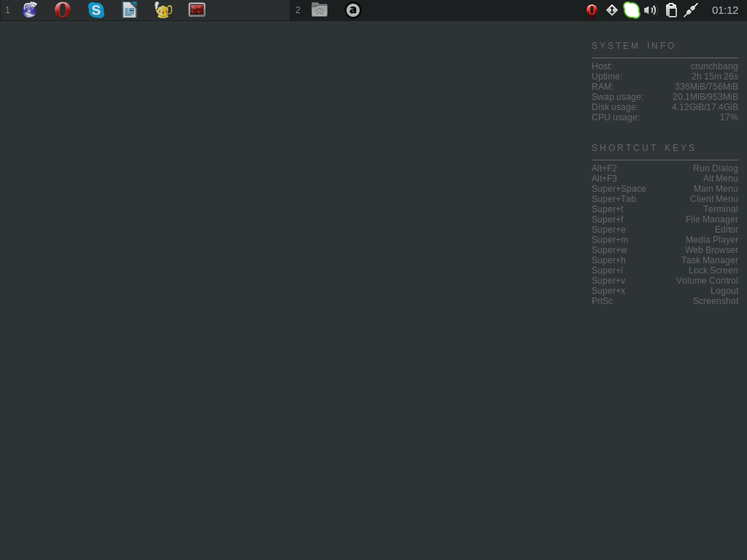Click the 'Alt Menu' text
This screenshot has width=747, height=560.
click(x=720, y=179)
